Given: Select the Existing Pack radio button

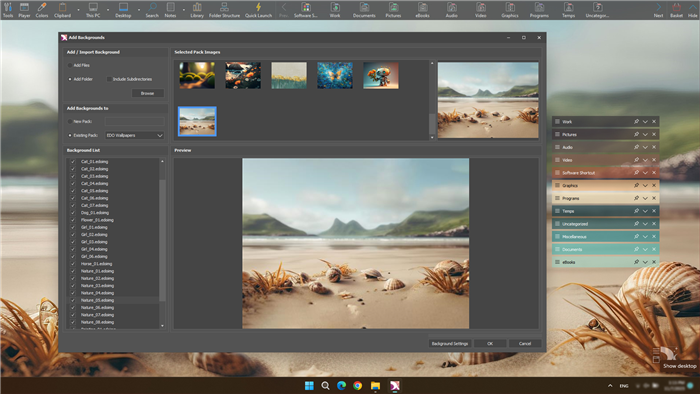Looking at the screenshot, I should point(70,135).
